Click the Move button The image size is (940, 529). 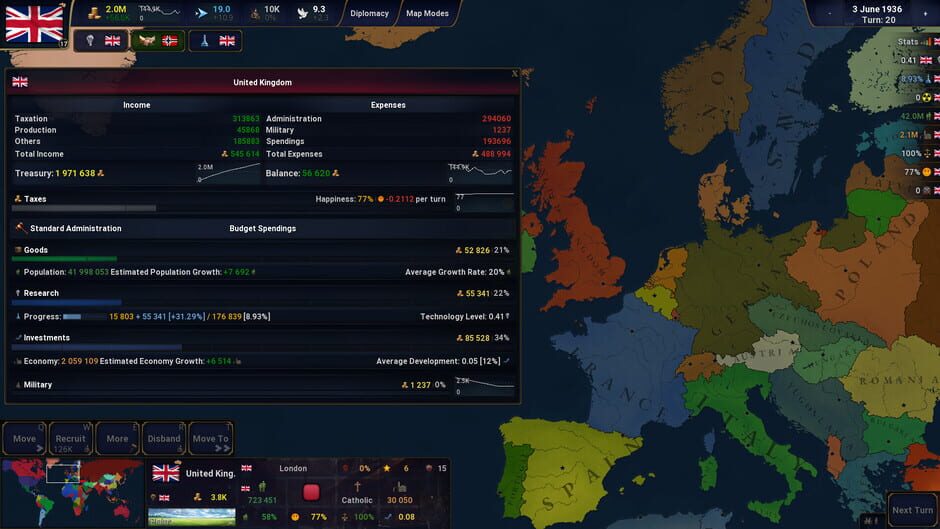point(25,438)
